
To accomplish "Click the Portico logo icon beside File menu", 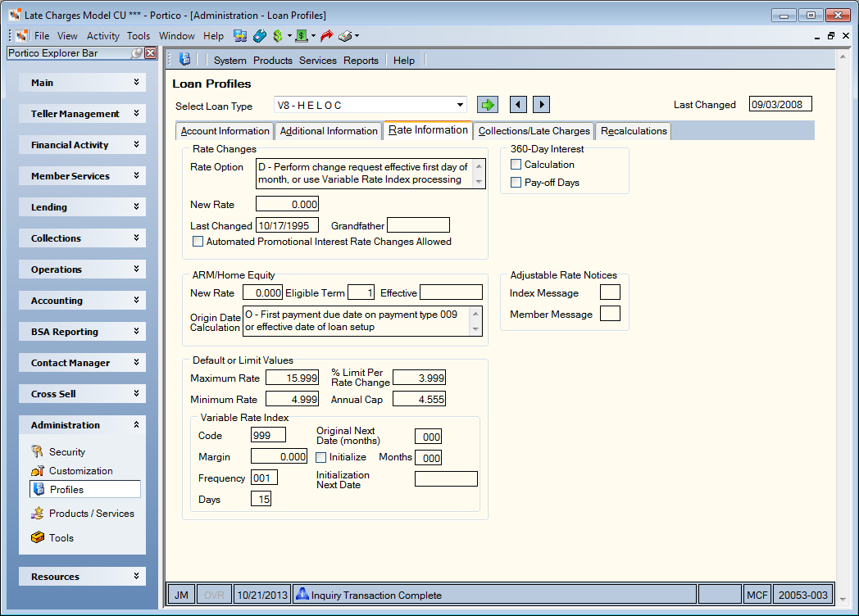I will [22, 36].
